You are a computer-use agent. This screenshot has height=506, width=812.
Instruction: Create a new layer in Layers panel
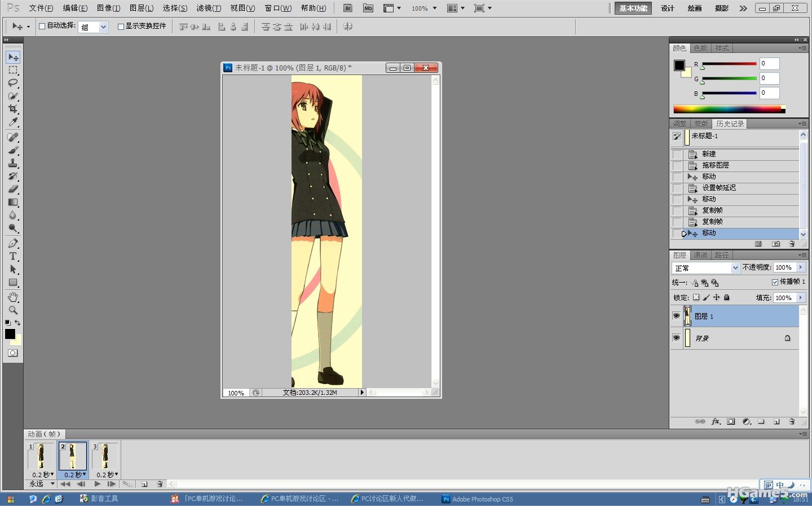776,421
